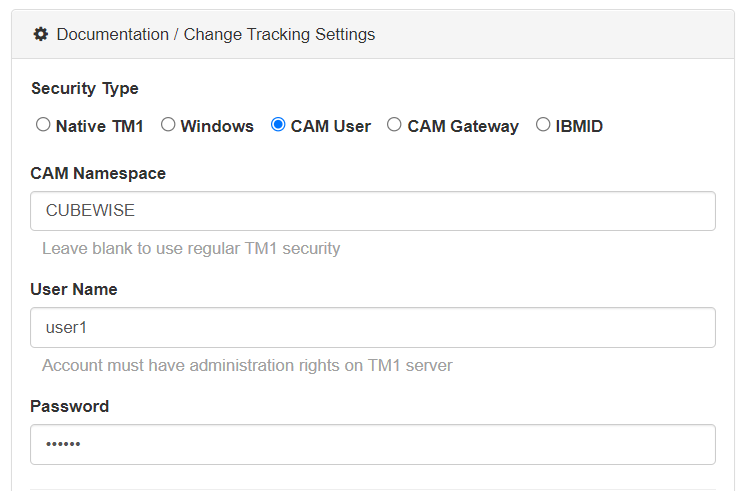Click the 'Native TM1' option label text
Image resolution: width=746 pixels, height=491 pixels.
click(x=100, y=126)
